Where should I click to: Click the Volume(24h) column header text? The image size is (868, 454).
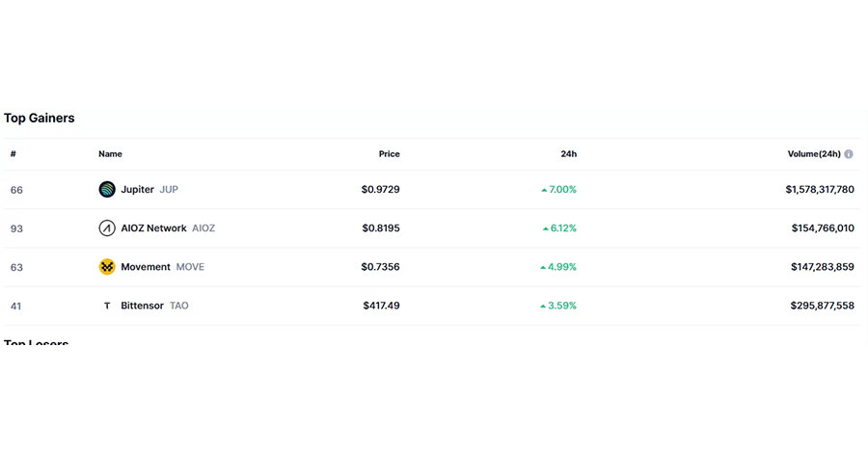point(814,154)
